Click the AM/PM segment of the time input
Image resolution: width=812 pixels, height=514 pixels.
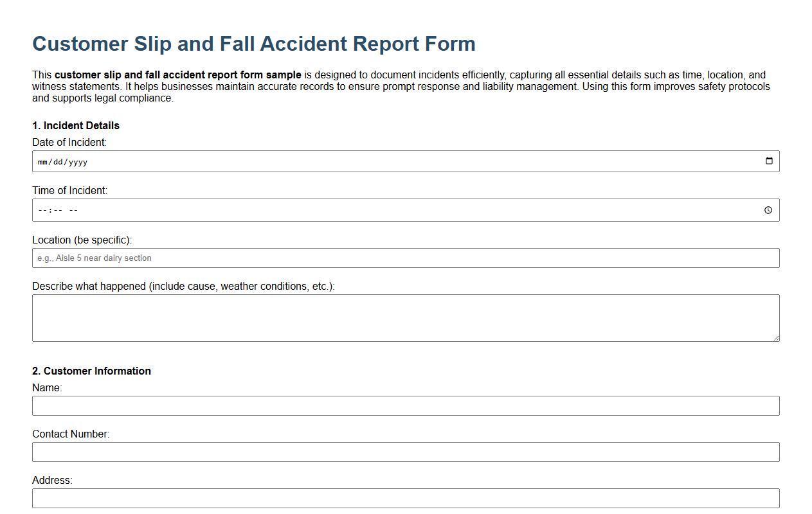(x=72, y=210)
